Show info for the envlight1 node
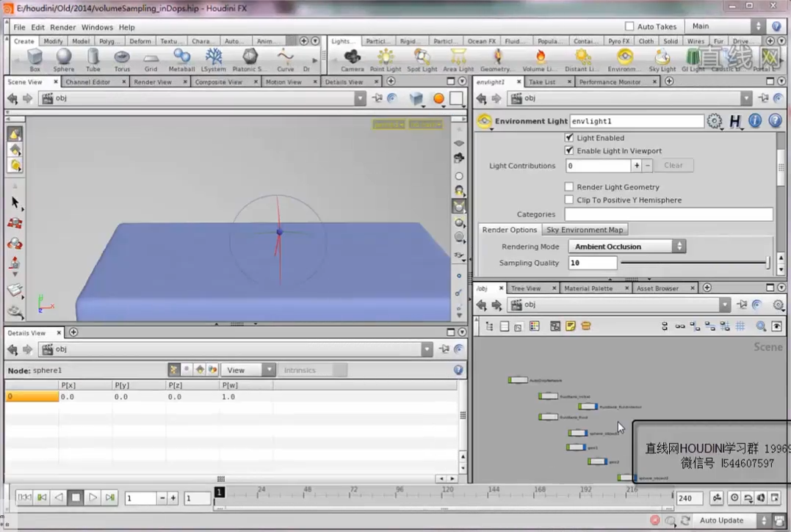The height and width of the screenshot is (532, 791). (755, 121)
